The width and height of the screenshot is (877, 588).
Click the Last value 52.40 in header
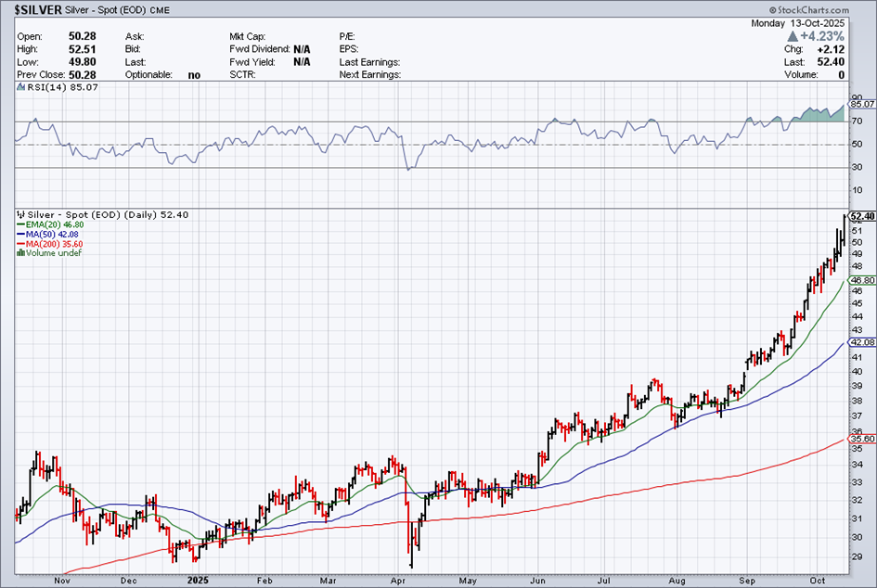[831, 62]
